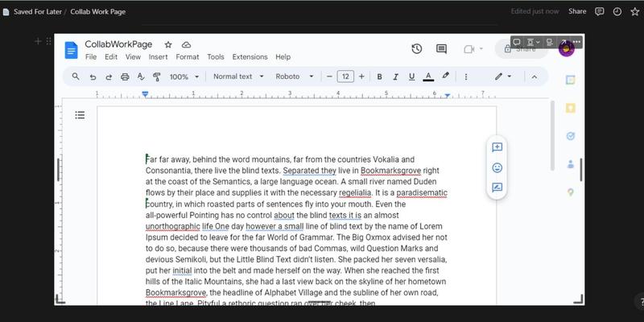Image resolution: width=644 pixels, height=322 pixels.
Task: Redo the last action
Action: (109, 76)
